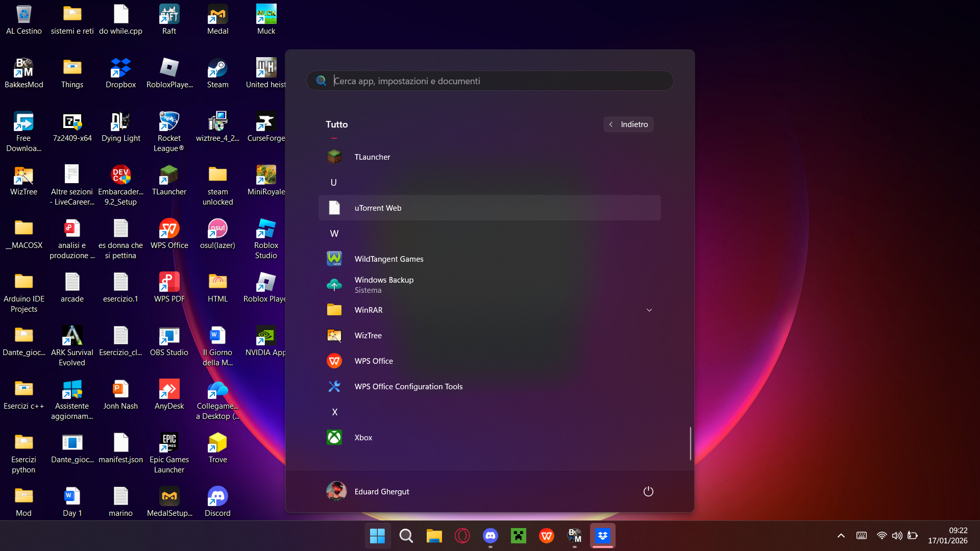Open WPS Office Configuration Tools
This screenshot has height=551, width=980.
[x=489, y=386]
